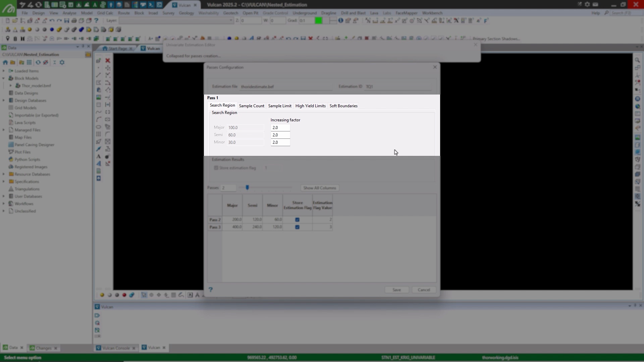The width and height of the screenshot is (644, 362).
Task: Click the refresh icon in Data explorer toolbar
Action: 38,62
